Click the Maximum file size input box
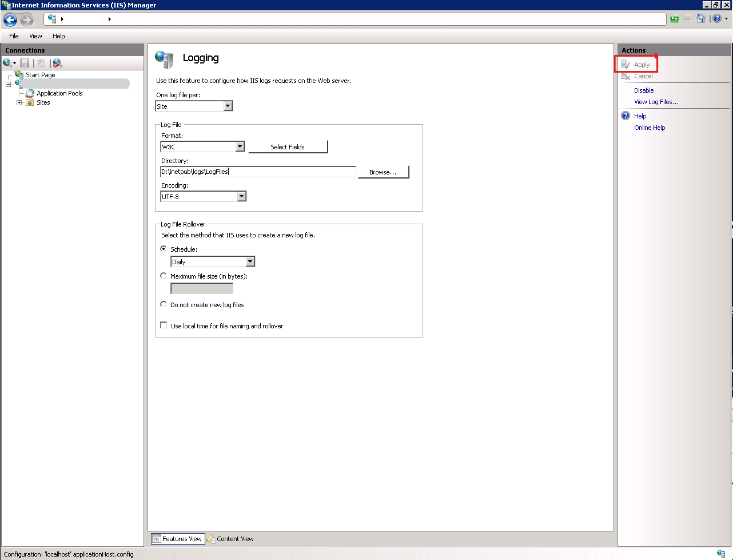733x560 pixels. [202, 288]
